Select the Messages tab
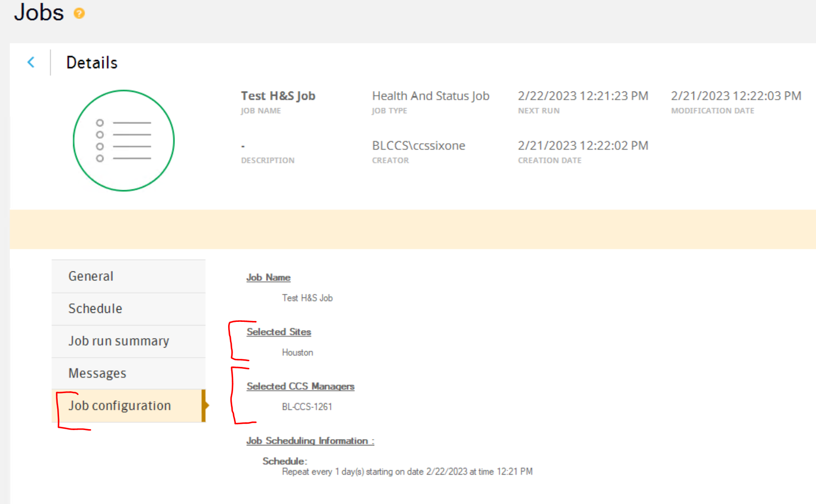 tap(128, 373)
